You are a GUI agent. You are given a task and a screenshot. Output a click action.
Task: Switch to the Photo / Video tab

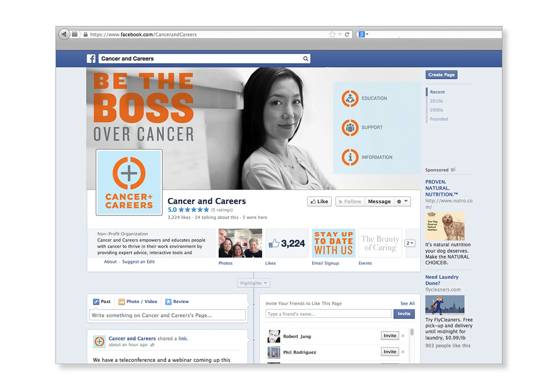point(138,302)
